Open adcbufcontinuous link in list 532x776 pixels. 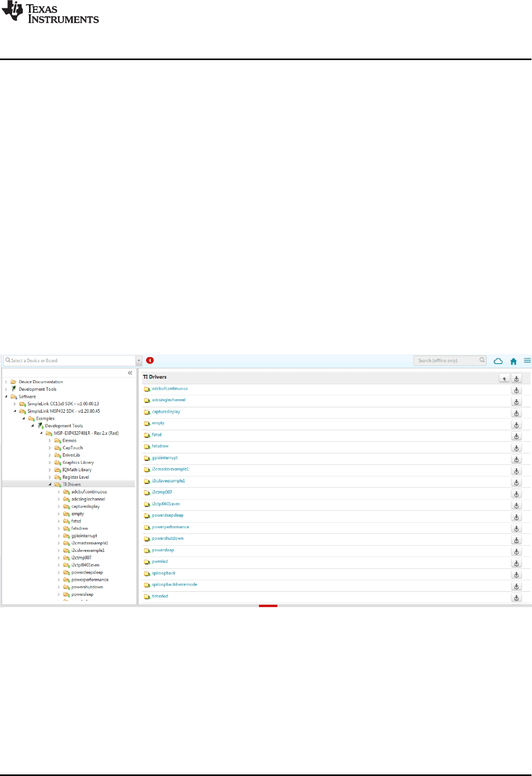tap(170, 389)
